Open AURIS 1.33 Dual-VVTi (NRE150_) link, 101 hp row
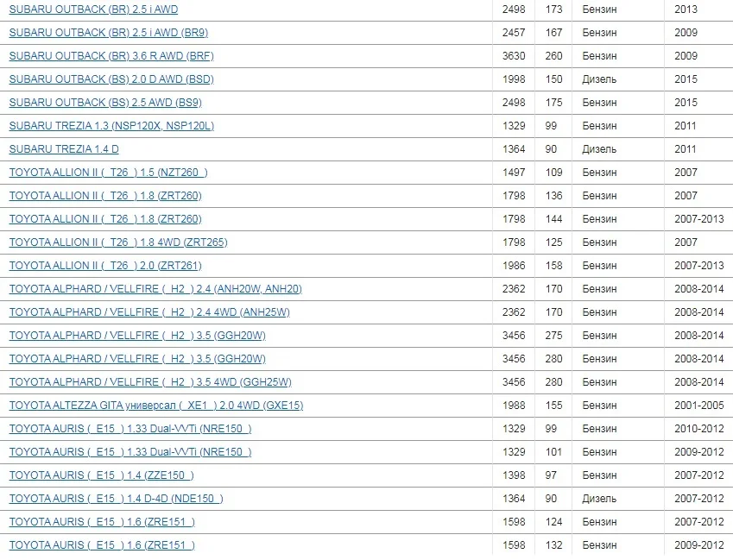The height and width of the screenshot is (560, 733). (130, 453)
